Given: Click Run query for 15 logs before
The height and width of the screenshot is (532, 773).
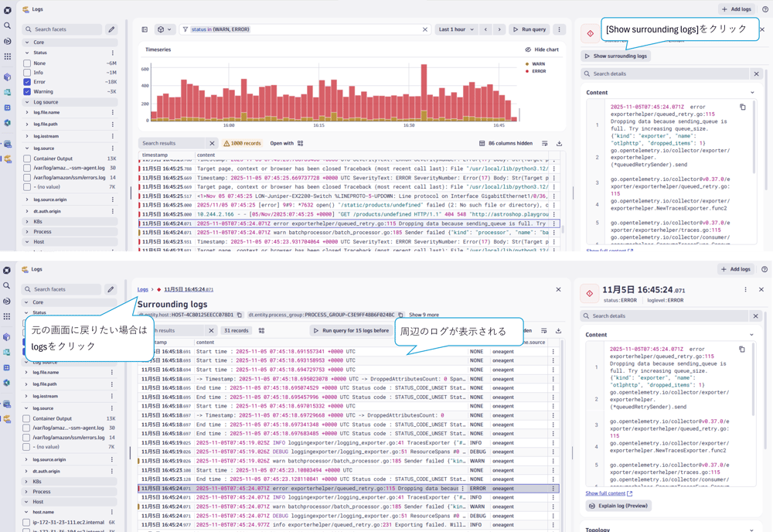Looking at the screenshot, I should click(x=350, y=330).
